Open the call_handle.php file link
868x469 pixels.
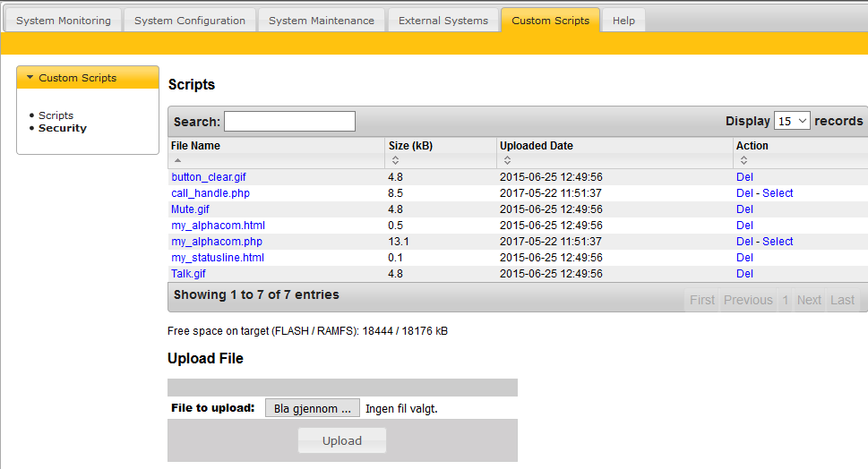click(211, 193)
